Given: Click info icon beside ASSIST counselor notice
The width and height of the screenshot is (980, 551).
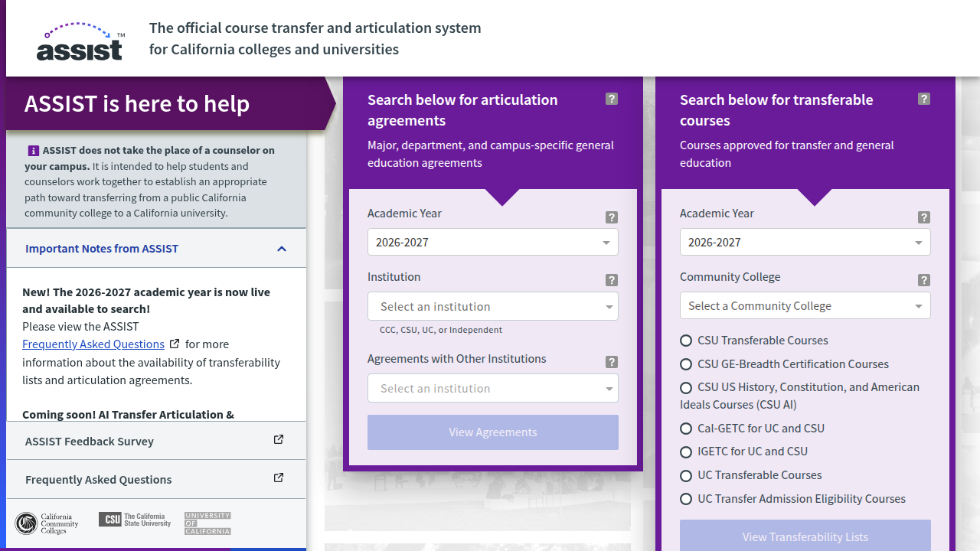Looking at the screenshot, I should (34, 151).
